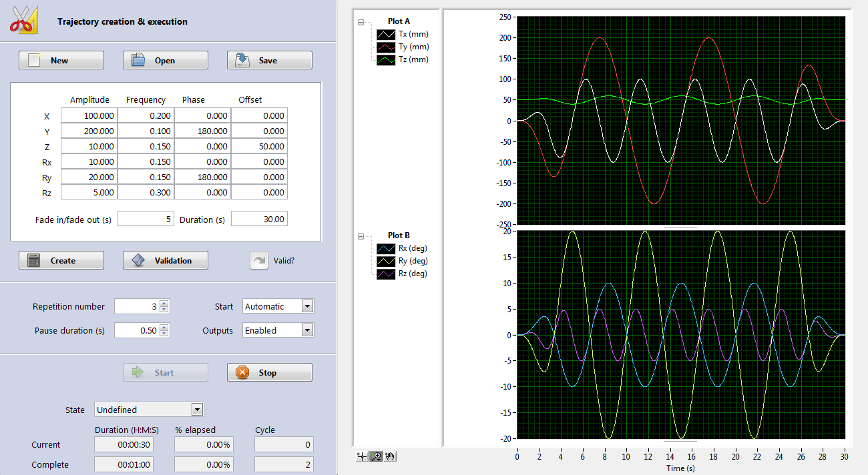This screenshot has height=475, width=868.
Task: Stop the trajectory execution
Action: click(270, 372)
